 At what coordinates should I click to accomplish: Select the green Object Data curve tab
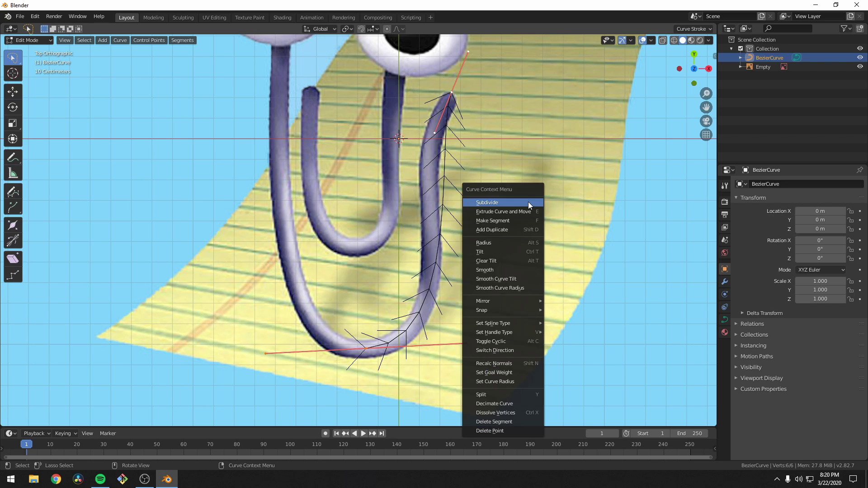pos(725,319)
